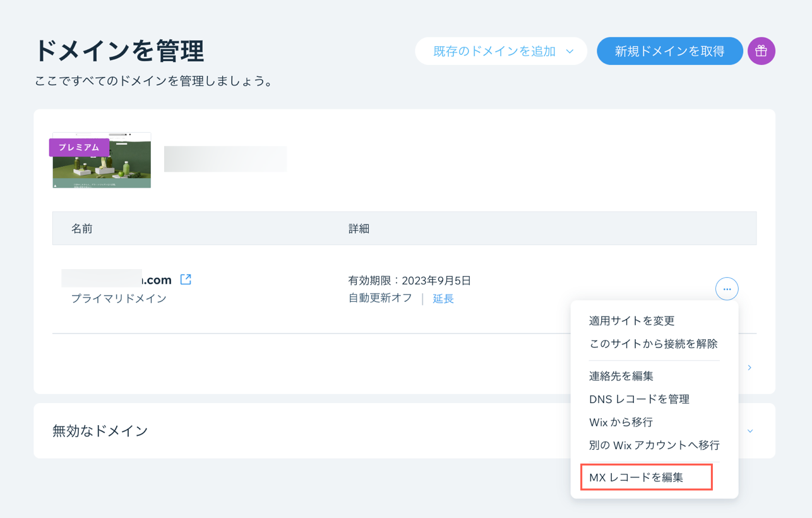Click right chevron below the domain row
Viewport: 812px width, 518px height.
pyautogui.click(x=749, y=368)
